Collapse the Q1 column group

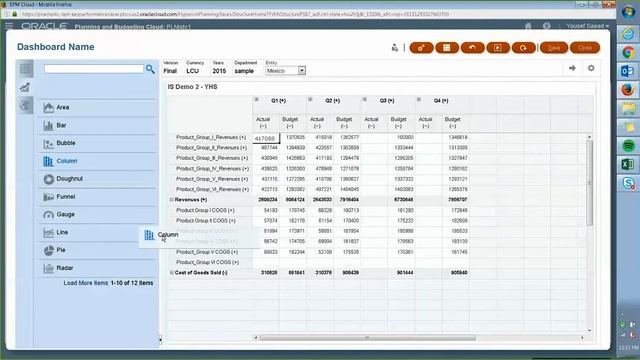[x=256, y=100]
